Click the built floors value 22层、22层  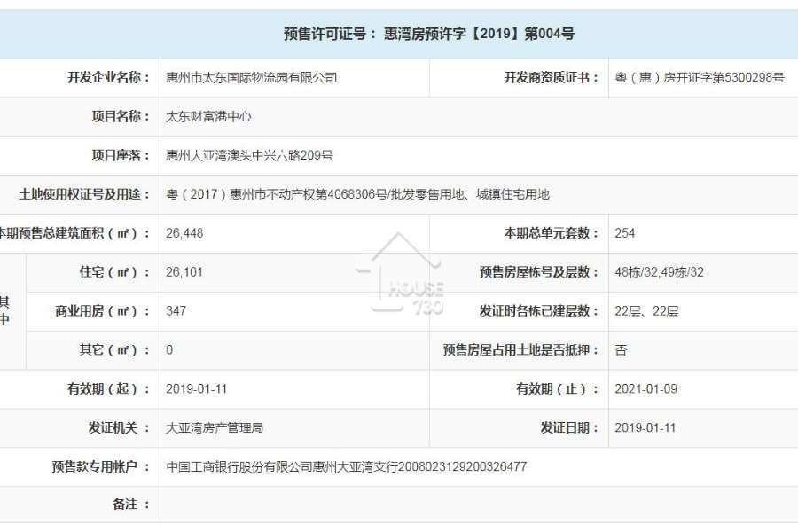point(646,310)
